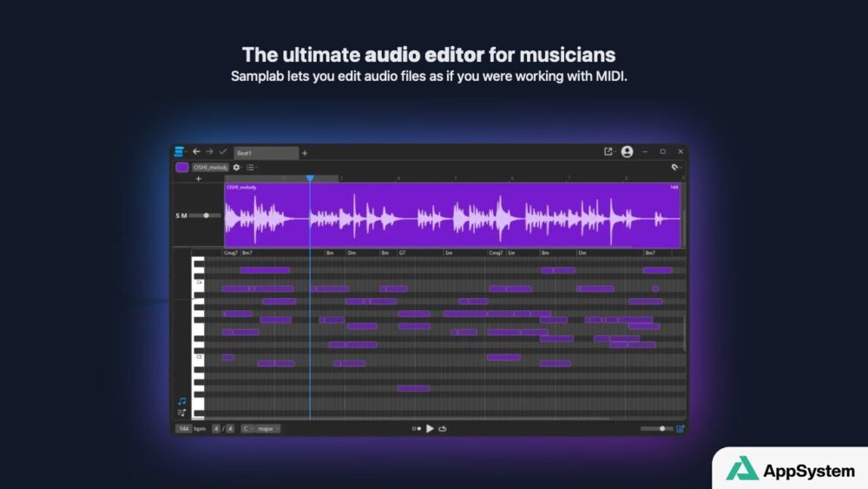Open the export share icon
The image size is (868, 489).
click(x=608, y=151)
